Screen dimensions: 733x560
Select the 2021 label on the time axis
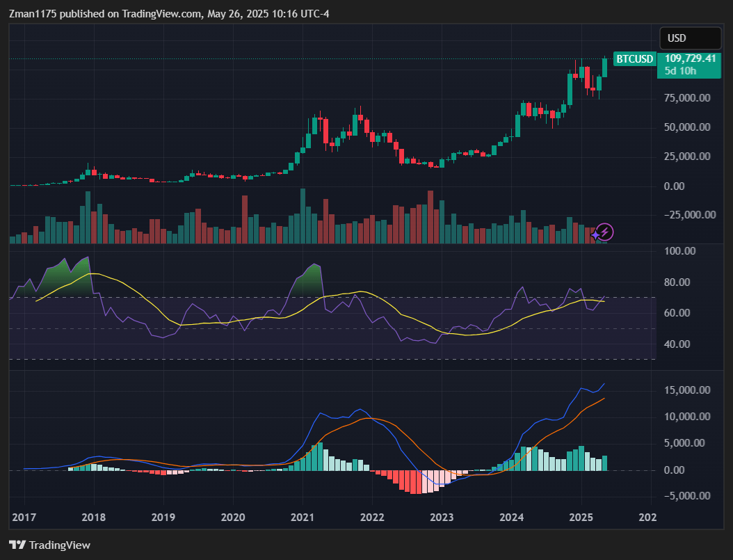pyautogui.click(x=302, y=518)
